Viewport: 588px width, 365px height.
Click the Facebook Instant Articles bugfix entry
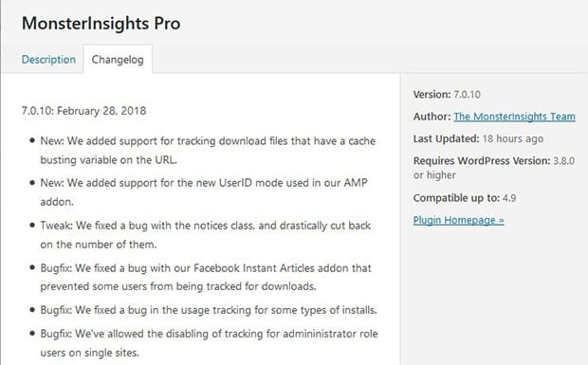pos(206,278)
